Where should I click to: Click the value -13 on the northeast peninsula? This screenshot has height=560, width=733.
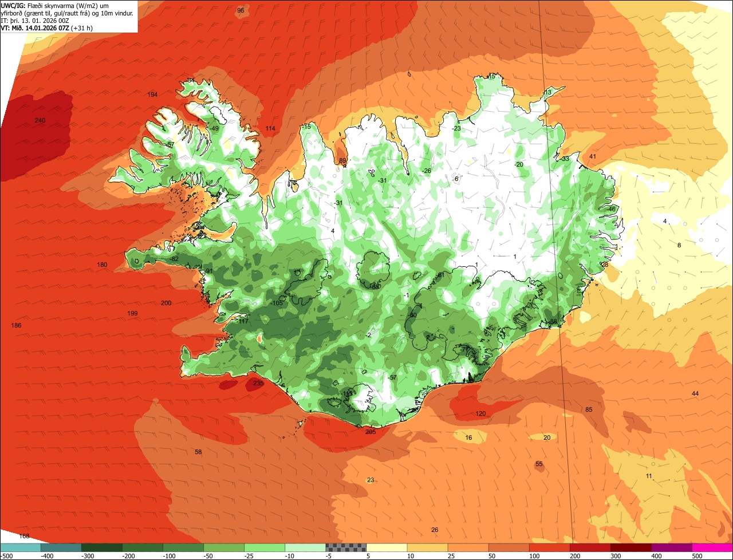point(547,92)
